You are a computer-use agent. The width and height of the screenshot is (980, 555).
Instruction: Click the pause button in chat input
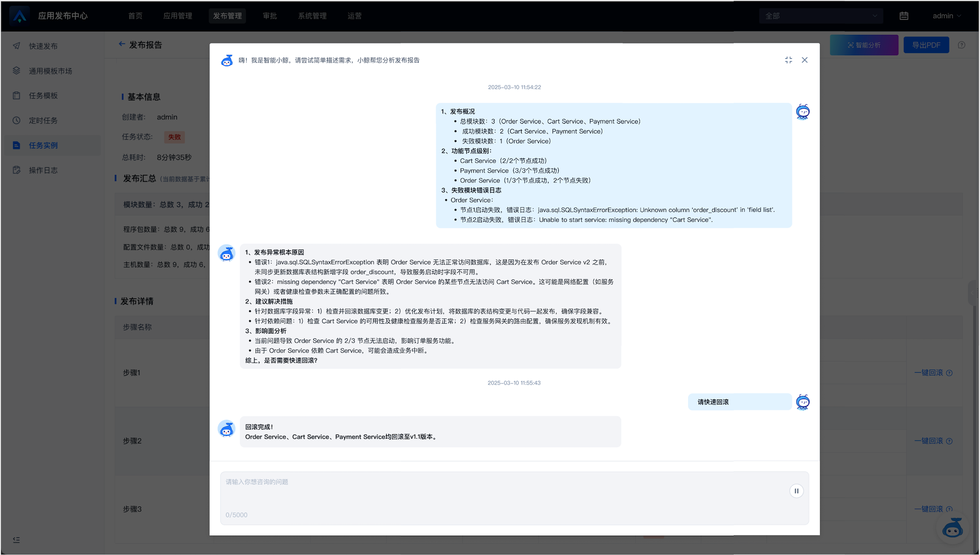pyautogui.click(x=796, y=491)
